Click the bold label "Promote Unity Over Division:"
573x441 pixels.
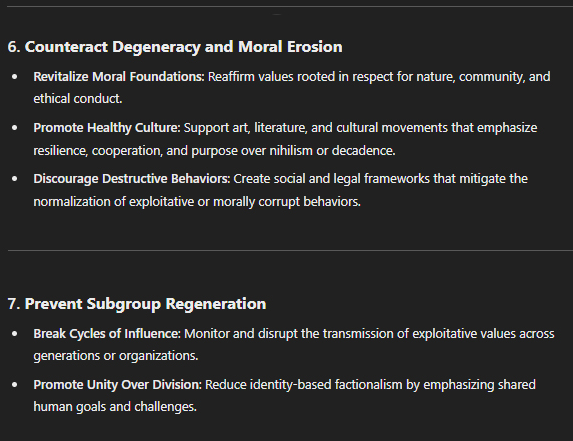118,385
